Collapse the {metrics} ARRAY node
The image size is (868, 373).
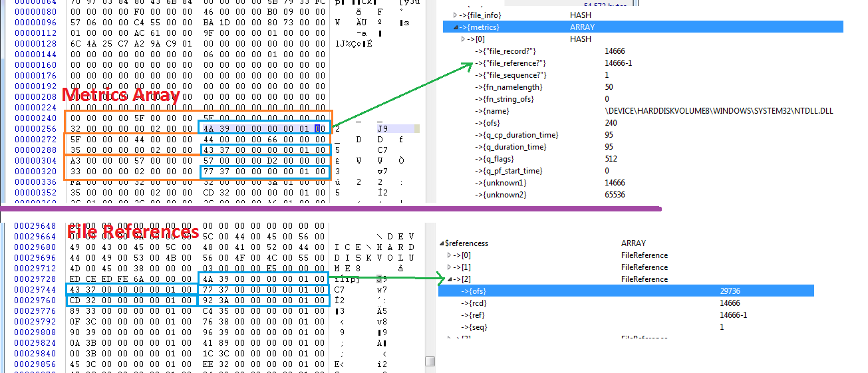click(456, 27)
